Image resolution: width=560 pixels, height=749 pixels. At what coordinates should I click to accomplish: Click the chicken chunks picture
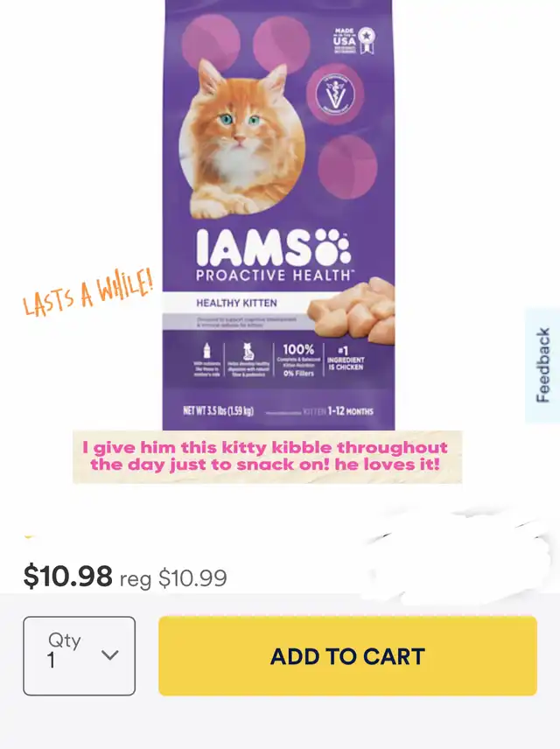(352, 311)
